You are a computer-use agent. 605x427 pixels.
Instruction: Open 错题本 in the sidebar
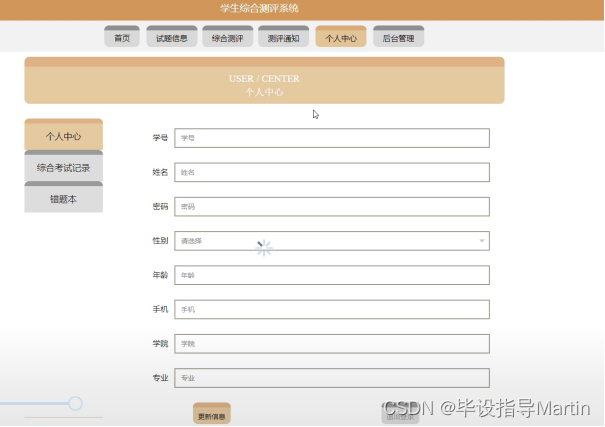click(x=64, y=197)
